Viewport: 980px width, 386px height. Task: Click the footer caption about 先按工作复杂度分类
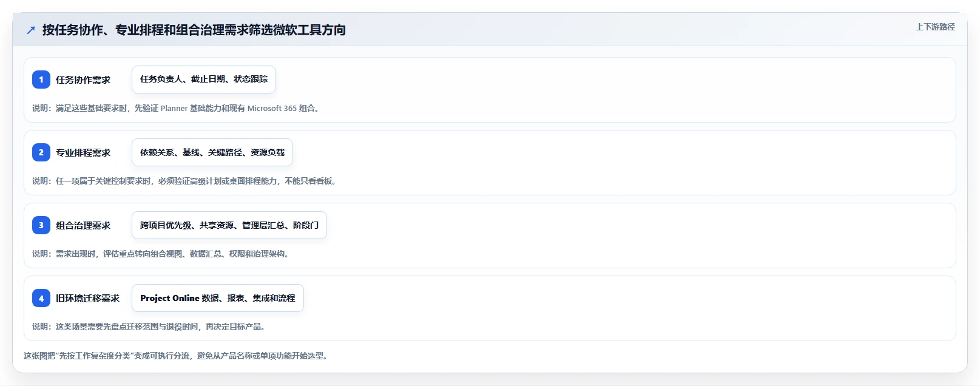pyautogui.click(x=177, y=356)
